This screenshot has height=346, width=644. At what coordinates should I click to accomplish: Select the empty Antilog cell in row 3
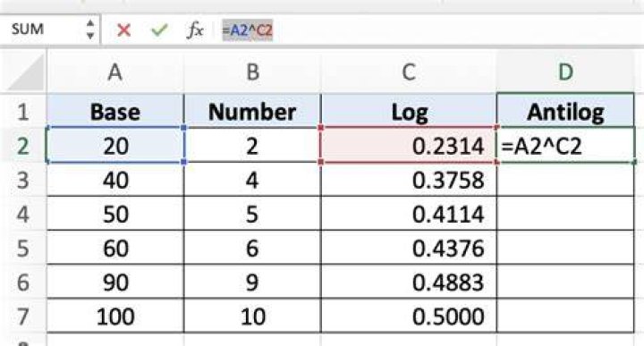(565, 180)
